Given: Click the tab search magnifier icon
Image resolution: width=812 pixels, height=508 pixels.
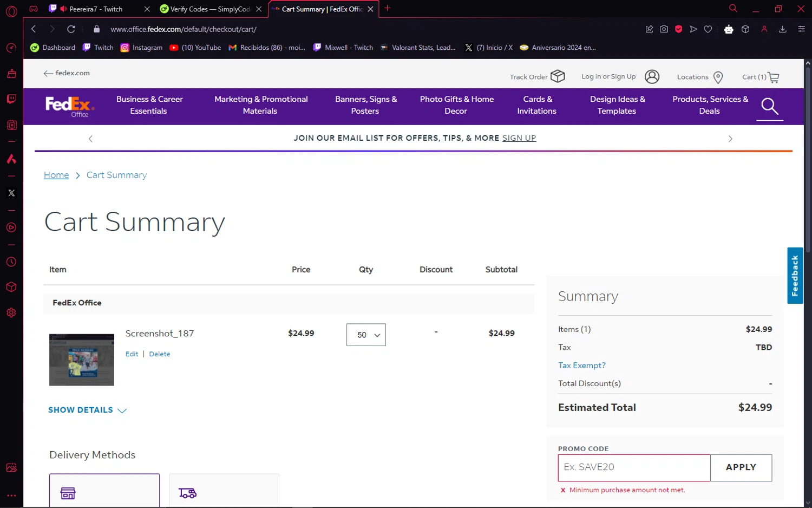Looking at the screenshot, I should 733,8.
